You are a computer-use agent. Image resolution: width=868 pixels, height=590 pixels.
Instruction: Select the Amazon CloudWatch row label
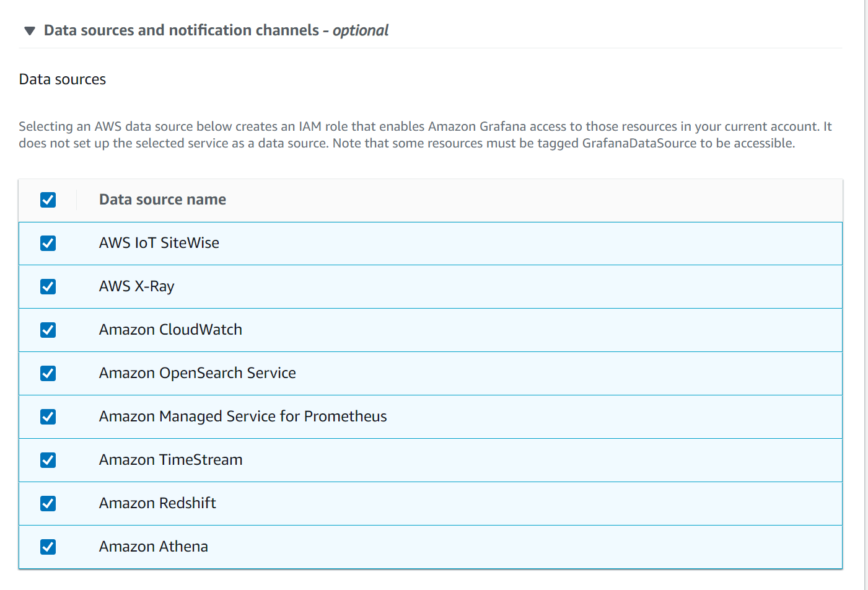coord(170,330)
